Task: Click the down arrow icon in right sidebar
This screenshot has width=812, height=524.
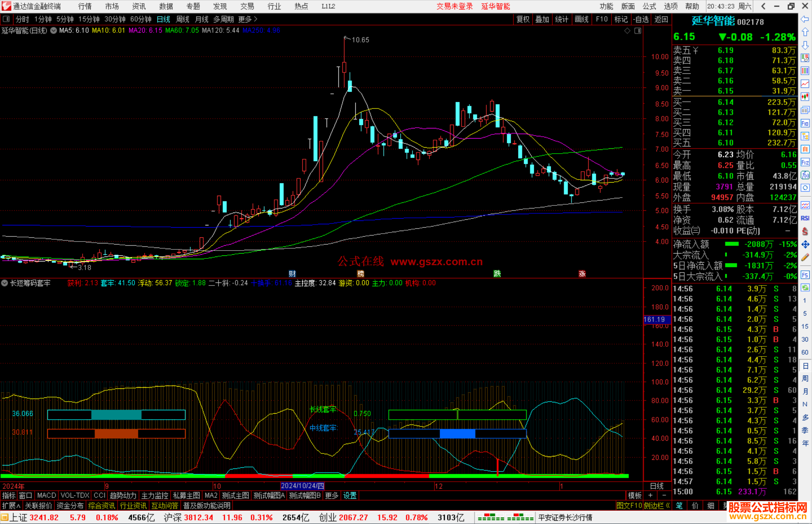Action: [x=805, y=45]
